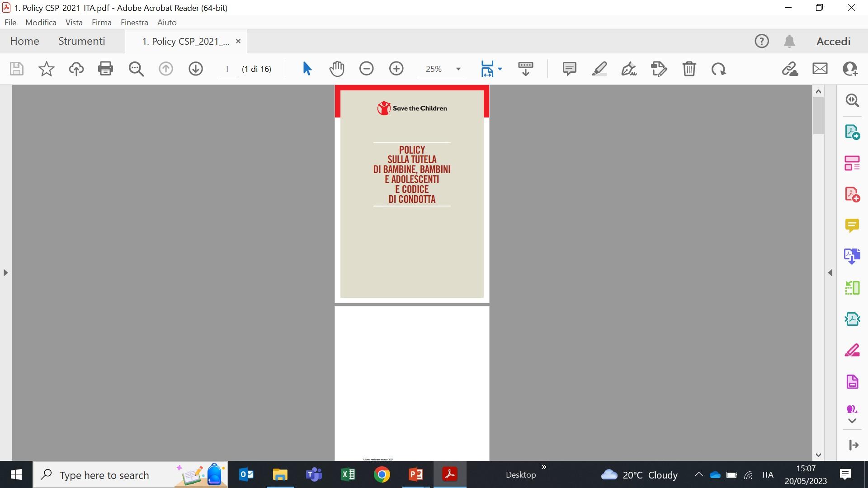This screenshot has height=488, width=868.
Task: Click the Delete trash icon
Action: click(689, 69)
